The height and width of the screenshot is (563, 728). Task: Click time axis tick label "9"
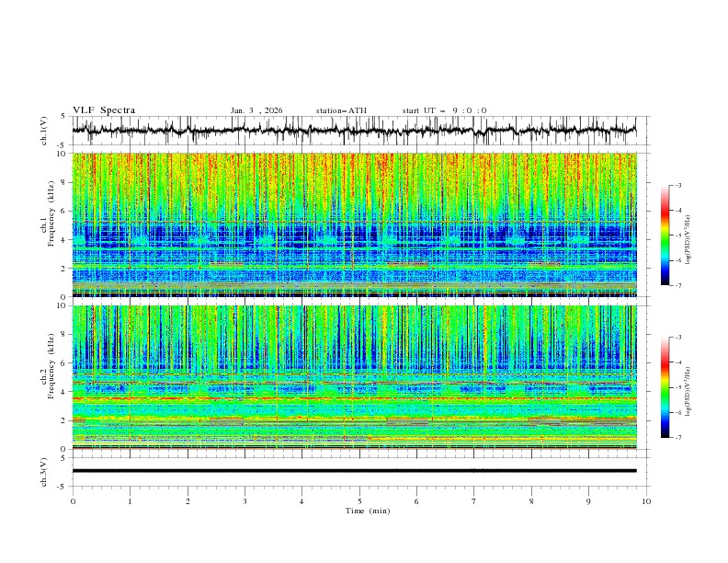[588, 501]
